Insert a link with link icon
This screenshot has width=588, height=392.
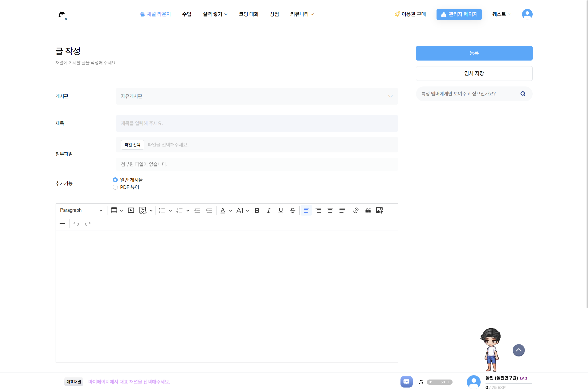(x=356, y=211)
